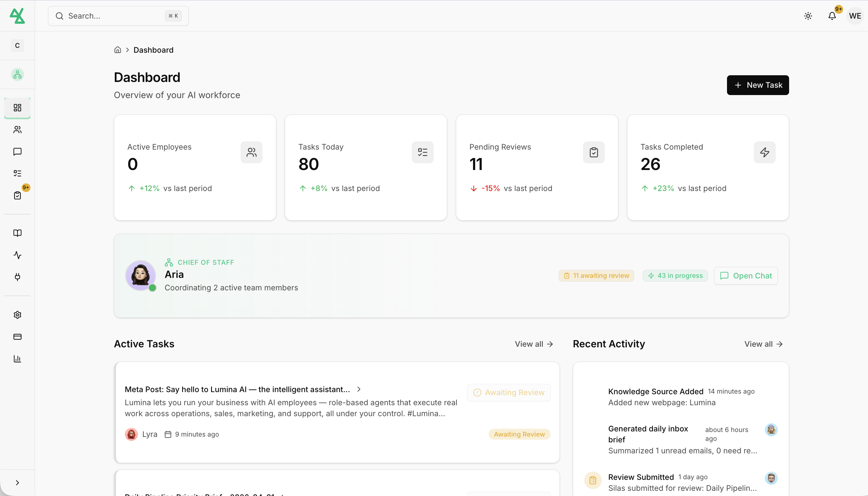
Task: Open the Meta Post task chevron
Action: (x=358, y=389)
